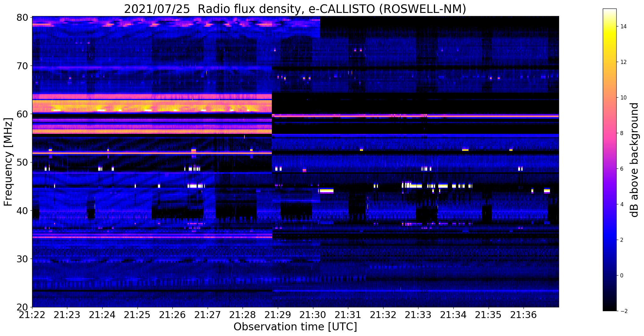Click the 21:29 time tick label
This screenshot has width=644, height=336.
[278, 315]
